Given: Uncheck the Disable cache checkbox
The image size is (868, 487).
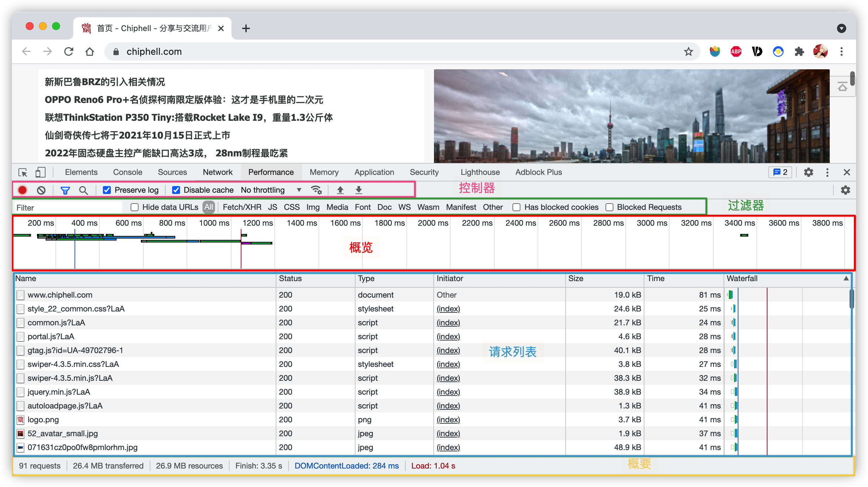Looking at the screenshot, I should [x=176, y=190].
